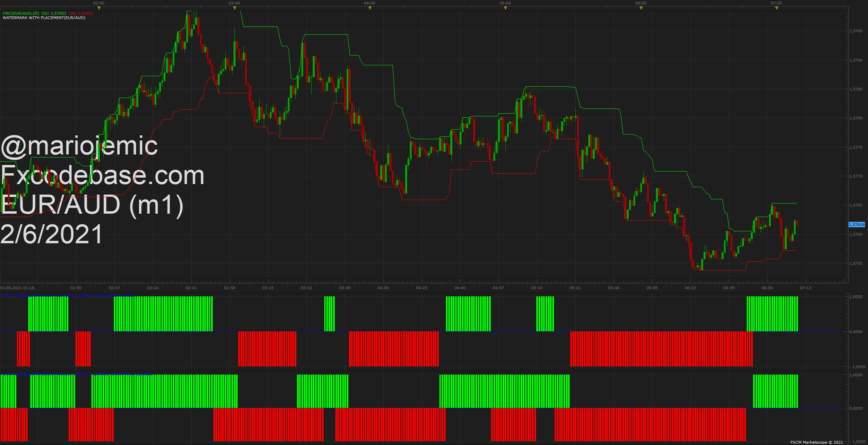868x445 pixels.
Task: Select WATERMARK WITH PLACEMENT(EUR/AUD) label
Action: click(44, 18)
